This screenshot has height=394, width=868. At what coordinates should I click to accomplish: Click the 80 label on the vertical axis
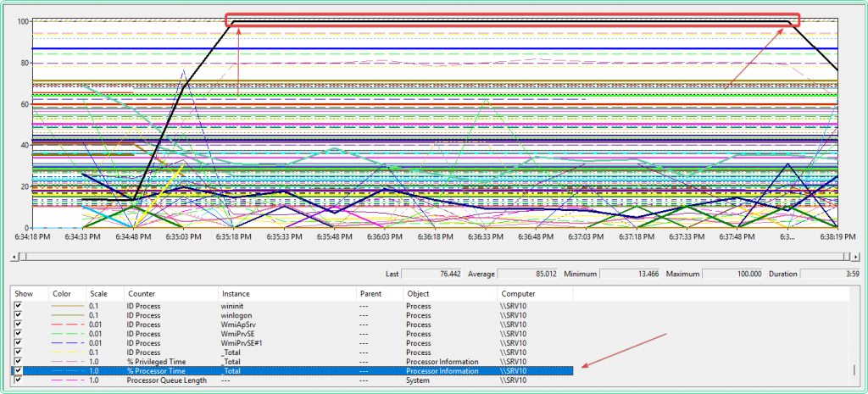point(25,63)
